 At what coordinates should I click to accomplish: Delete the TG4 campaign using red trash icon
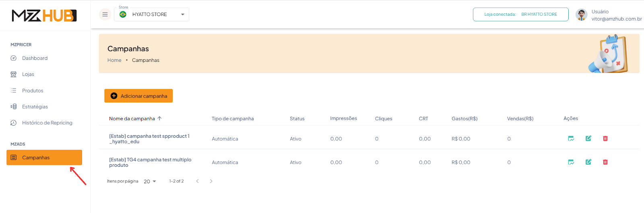[605, 162]
